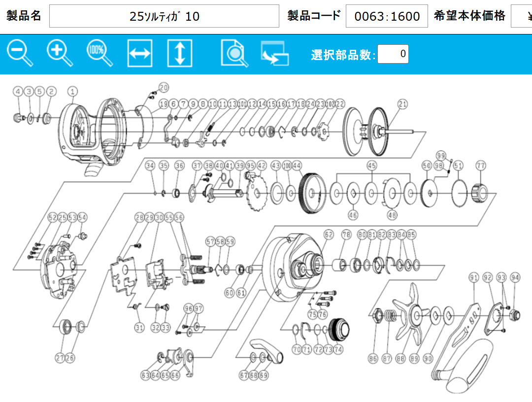Viewport: 532px width, 402px height.
Task: Select part number 45 bracket label
Action: 372,166
